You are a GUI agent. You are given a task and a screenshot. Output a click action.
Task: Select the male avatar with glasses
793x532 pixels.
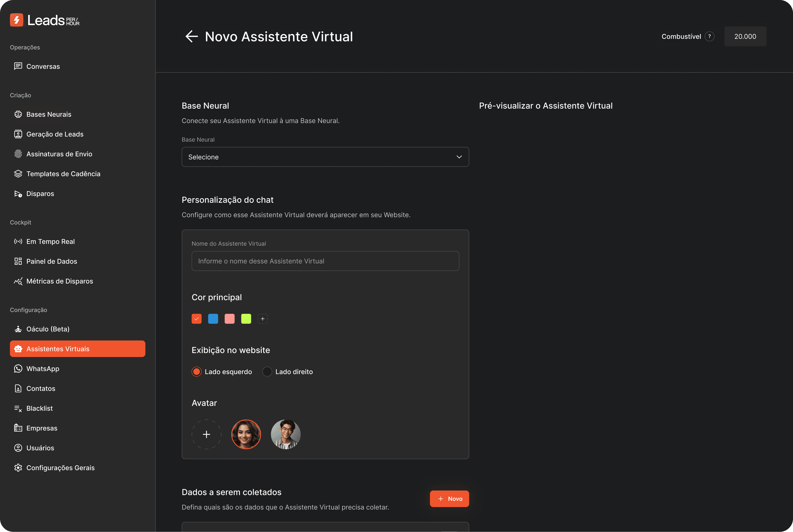point(285,434)
